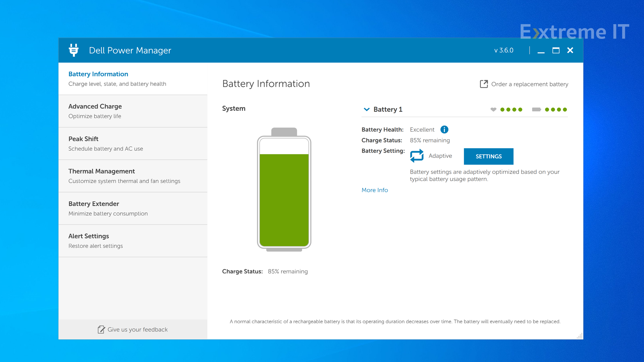Open Battery Extender section
This screenshot has width=644, height=362.
(133, 208)
